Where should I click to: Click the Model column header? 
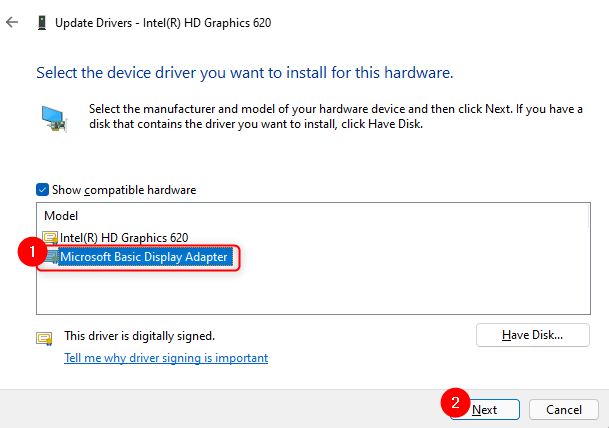click(61, 215)
